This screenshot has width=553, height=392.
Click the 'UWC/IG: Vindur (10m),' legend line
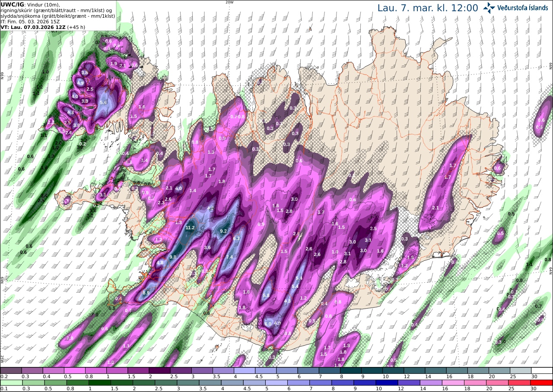[x=30, y=4]
